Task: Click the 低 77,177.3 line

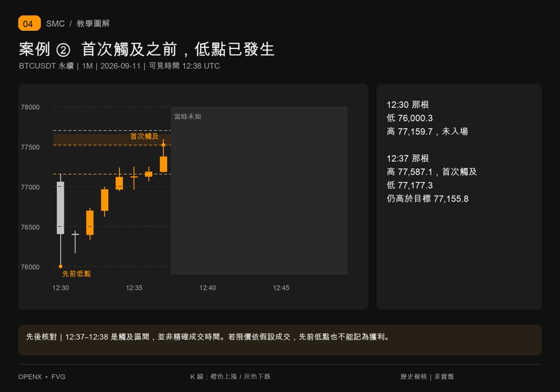Action: (x=410, y=185)
